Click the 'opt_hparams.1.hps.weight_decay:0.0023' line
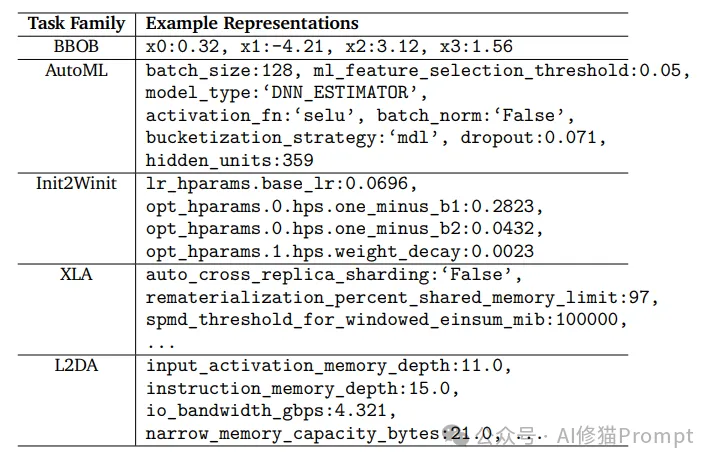Image resolution: width=716 pixels, height=465 pixels. pos(340,252)
